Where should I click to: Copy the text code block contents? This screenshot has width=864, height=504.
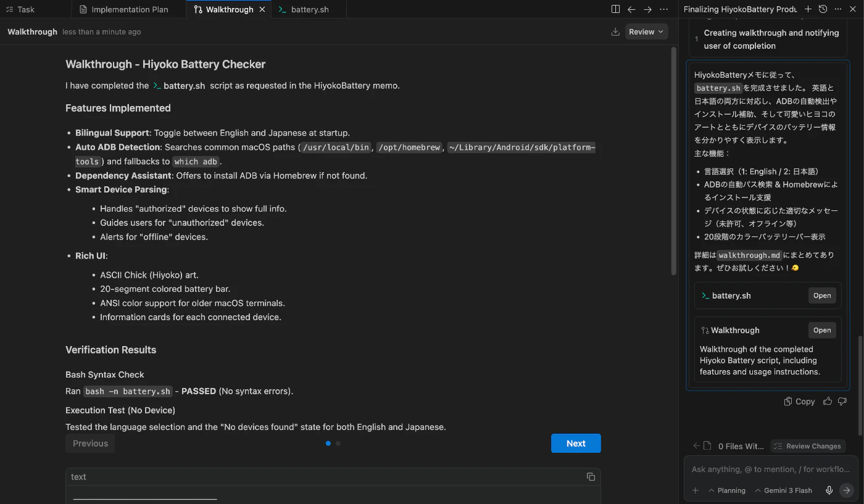coord(591,477)
